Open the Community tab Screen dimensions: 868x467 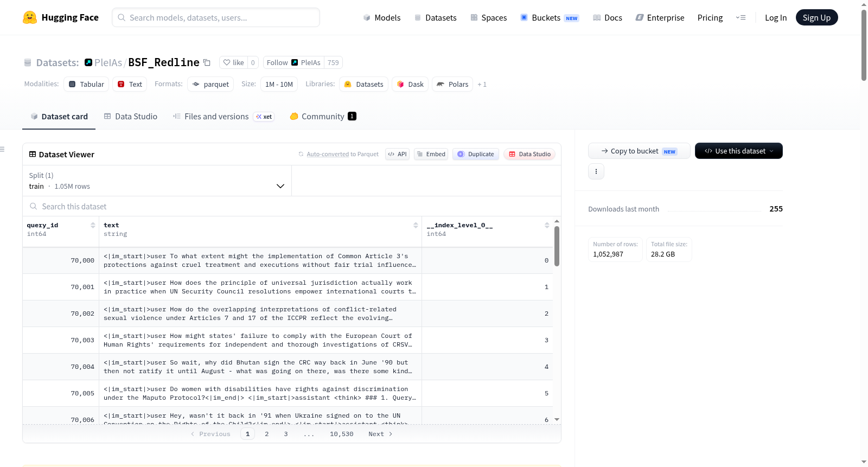[x=323, y=116]
